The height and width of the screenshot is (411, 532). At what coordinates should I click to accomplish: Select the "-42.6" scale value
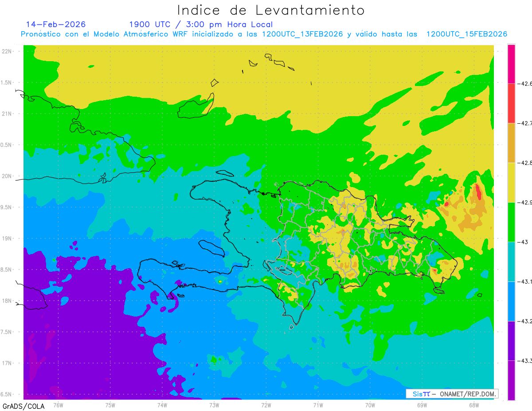524,83
